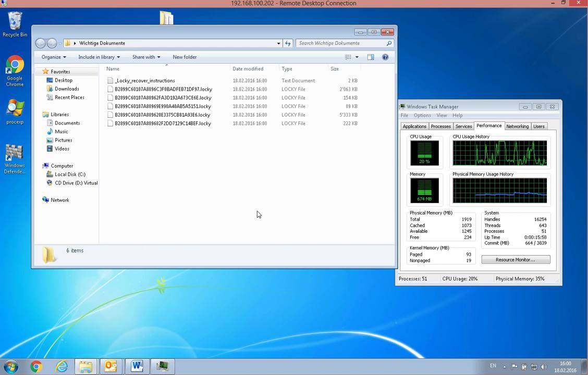Open Internet Explorer from taskbar
The width and height of the screenshot is (588, 375).
point(62,366)
